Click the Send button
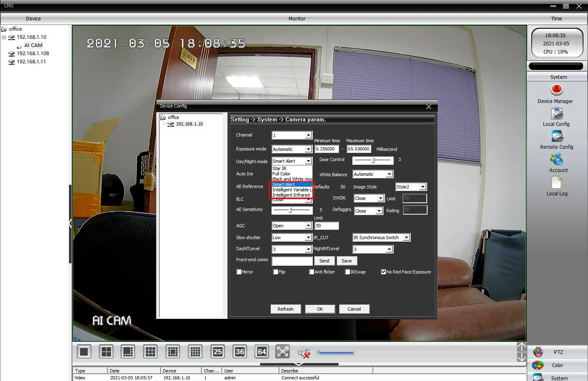Image resolution: width=588 pixels, height=381 pixels. [x=324, y=261]
